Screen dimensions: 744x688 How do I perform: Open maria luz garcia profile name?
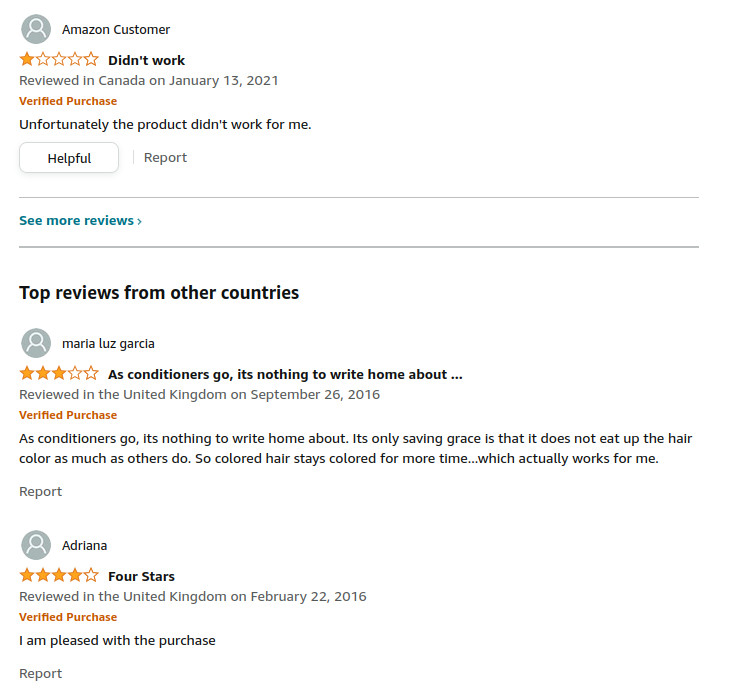[x=108, y=343]
